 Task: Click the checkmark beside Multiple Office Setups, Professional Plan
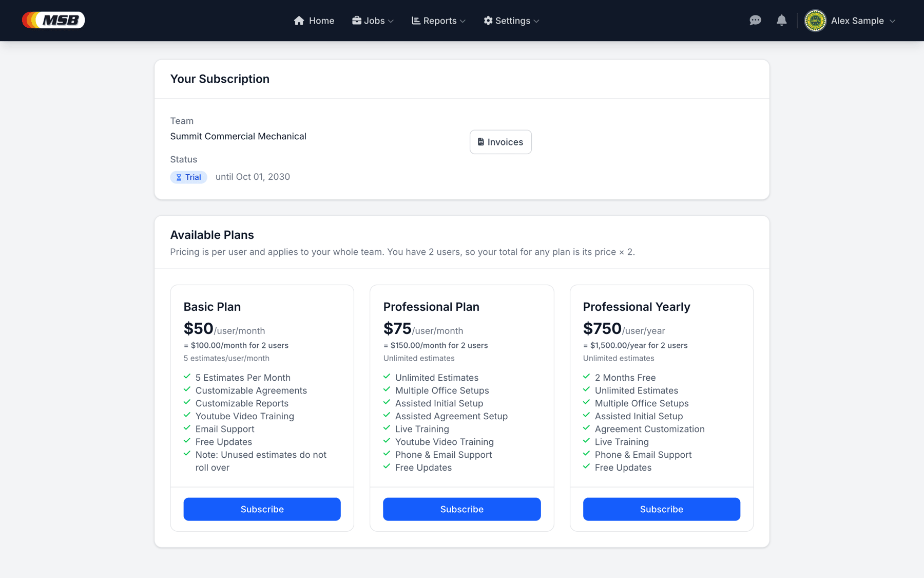pos(387,389)
